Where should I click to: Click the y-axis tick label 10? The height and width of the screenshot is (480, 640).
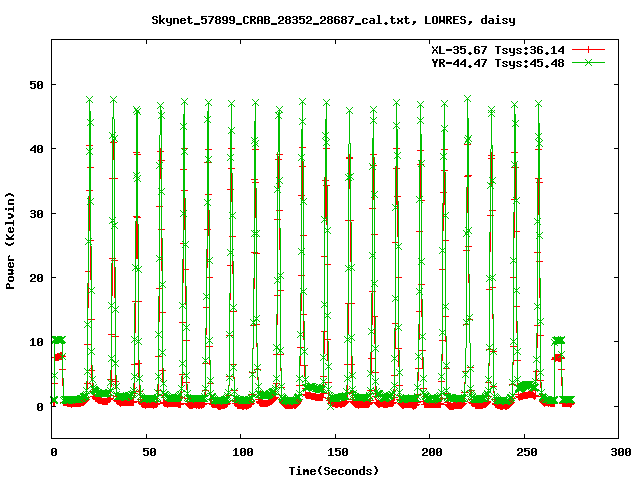[x=36, y=342]
